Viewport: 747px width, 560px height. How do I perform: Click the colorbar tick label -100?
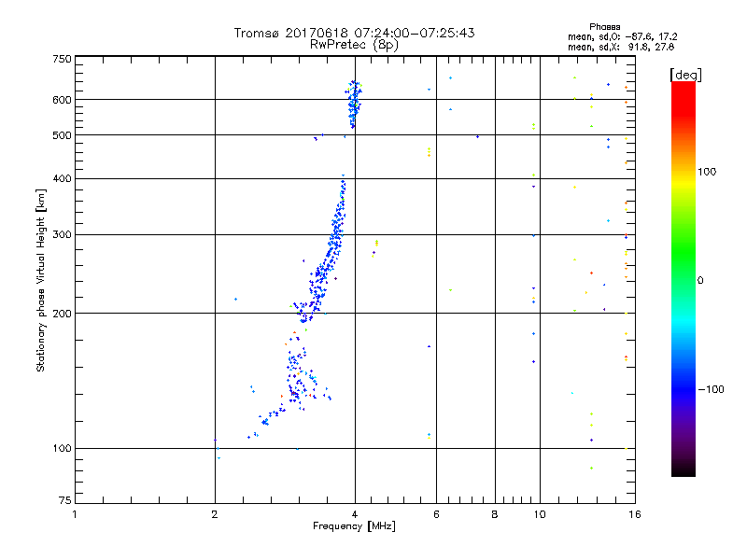pyautogui.click(x=712, y=389)
